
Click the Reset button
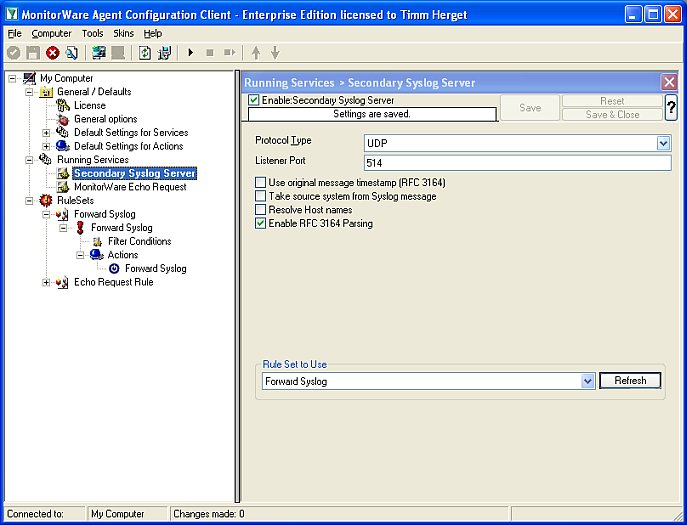(x=612, y=101)
